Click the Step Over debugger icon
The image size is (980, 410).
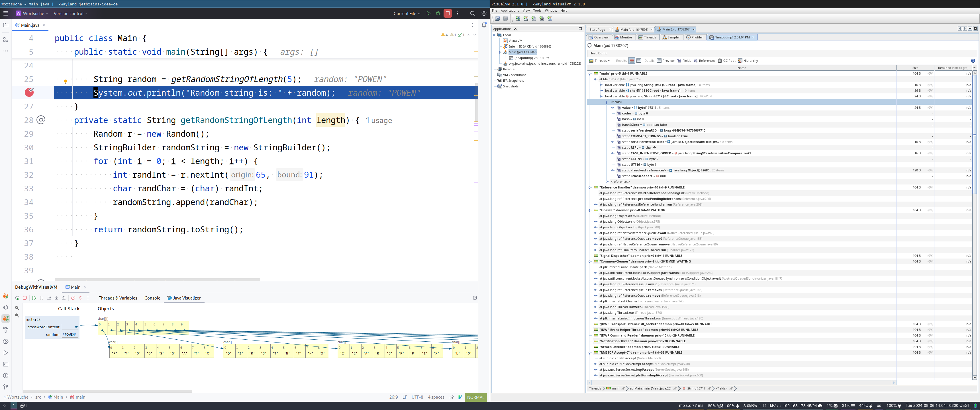point(49,298)
